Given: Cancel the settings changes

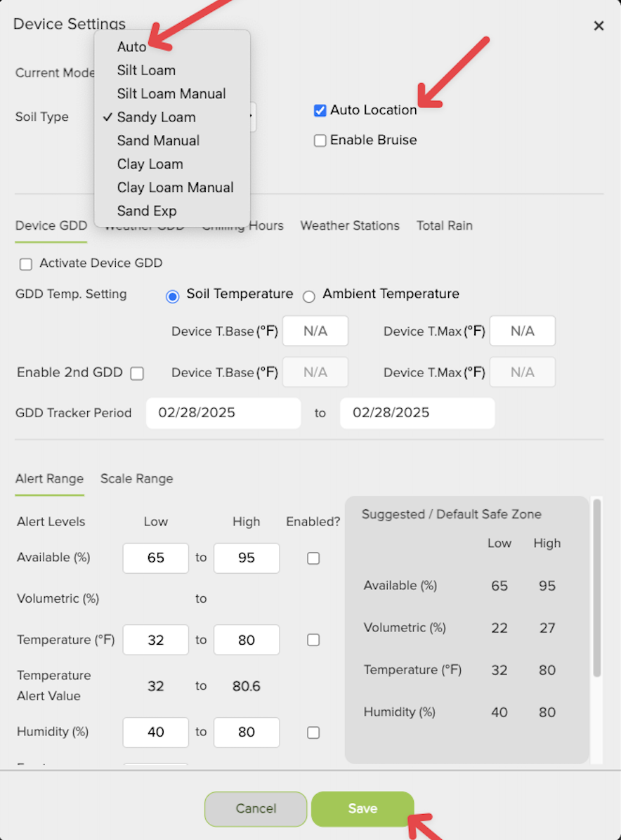Looking at the screenshot, I should pos(255,808).
